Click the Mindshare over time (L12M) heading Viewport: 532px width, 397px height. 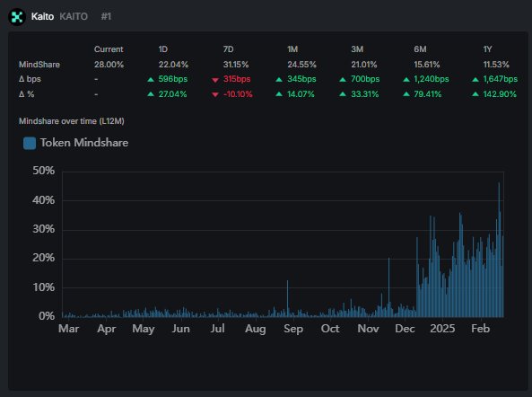pyautogui.click(x=72, y=121)
